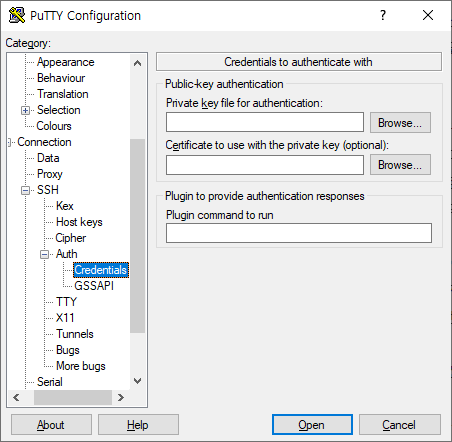The width and height of the screenshot is (452, 442).
Task: Browse for a private key file
Action: [400, 123]
